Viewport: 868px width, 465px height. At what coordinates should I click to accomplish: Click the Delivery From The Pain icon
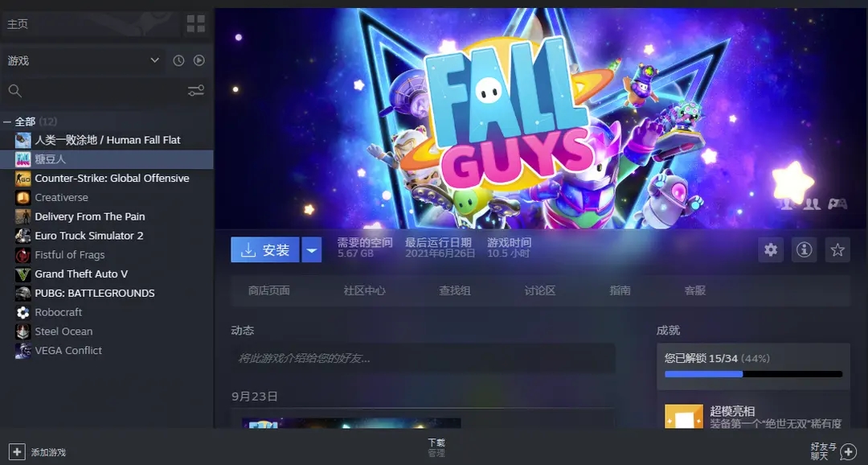point(23,216)
